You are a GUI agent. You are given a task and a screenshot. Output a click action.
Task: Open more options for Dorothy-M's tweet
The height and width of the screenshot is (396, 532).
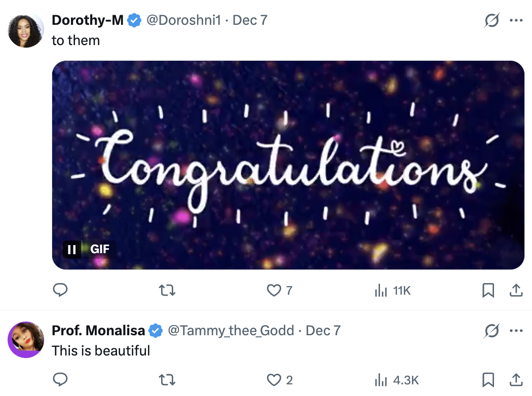coord(516,21)
